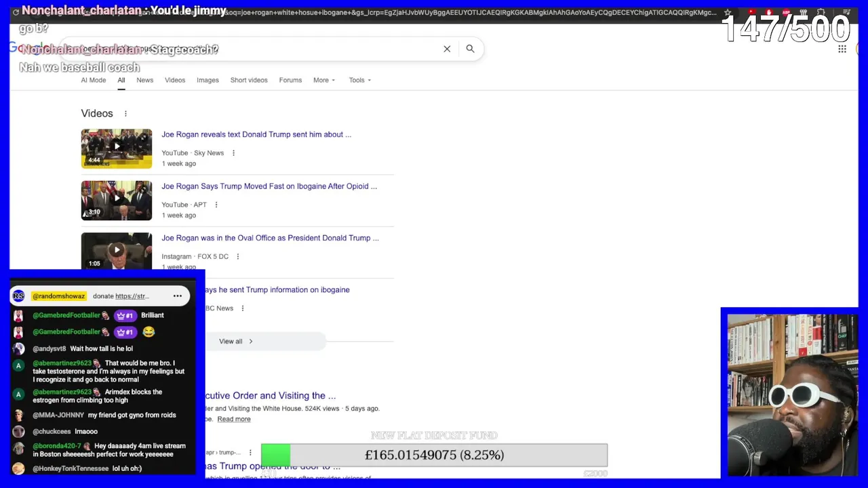Play the Sky News video thumbnail
Image resolution: width=868 pixels, height=488 pixels.
(117, 148)
